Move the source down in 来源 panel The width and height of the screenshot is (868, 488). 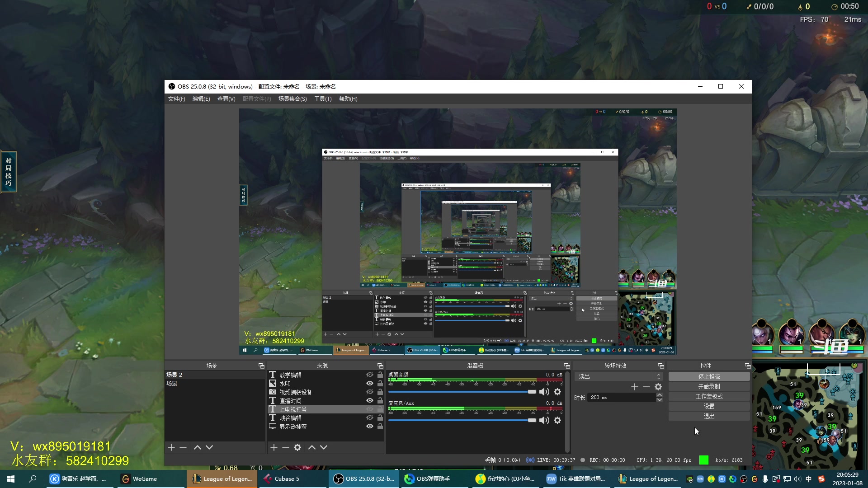point(324,447)
